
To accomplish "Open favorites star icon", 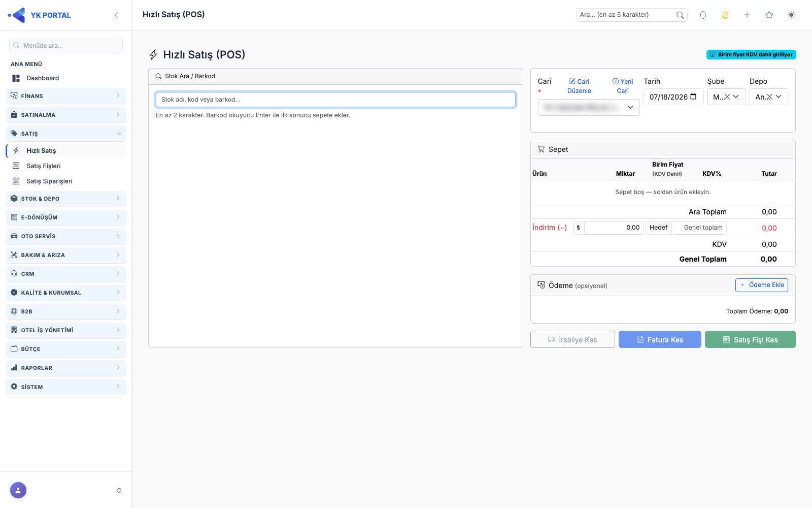I will pos(769,15).
